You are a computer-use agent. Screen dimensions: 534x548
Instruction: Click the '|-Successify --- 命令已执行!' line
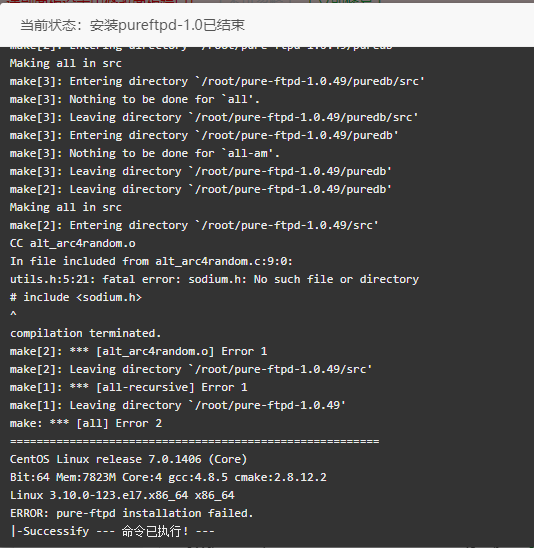point(112,531)
